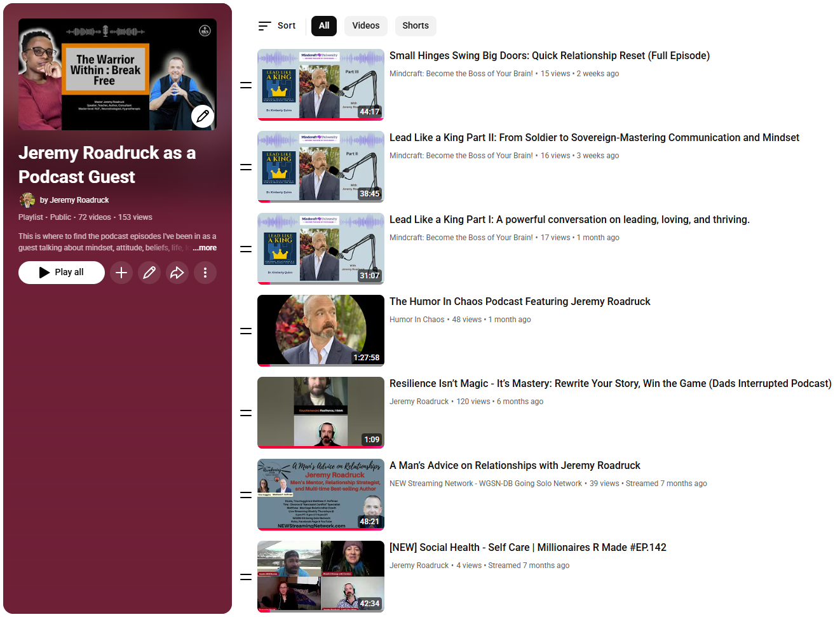Click the pencil on the playlist cover image
The width and height of the screenshot is (840, 617).
click(x=203, y=116)
